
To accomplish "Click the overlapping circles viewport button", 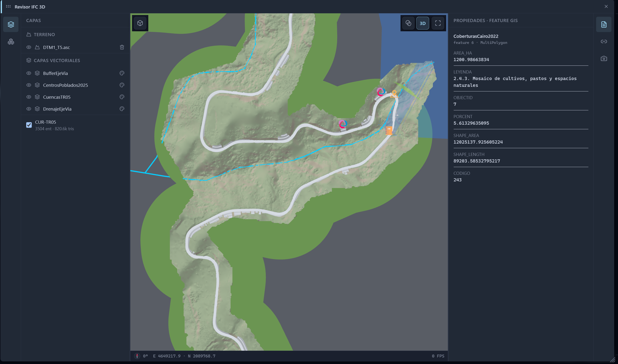I will tap(408, 23).
